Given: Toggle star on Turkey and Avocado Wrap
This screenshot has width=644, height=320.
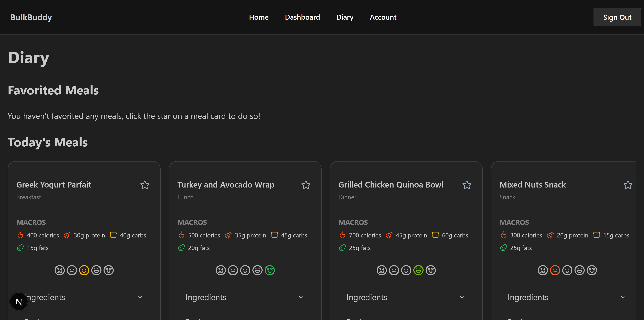Looking at the screenshot, I should click(x=306, y=185).
